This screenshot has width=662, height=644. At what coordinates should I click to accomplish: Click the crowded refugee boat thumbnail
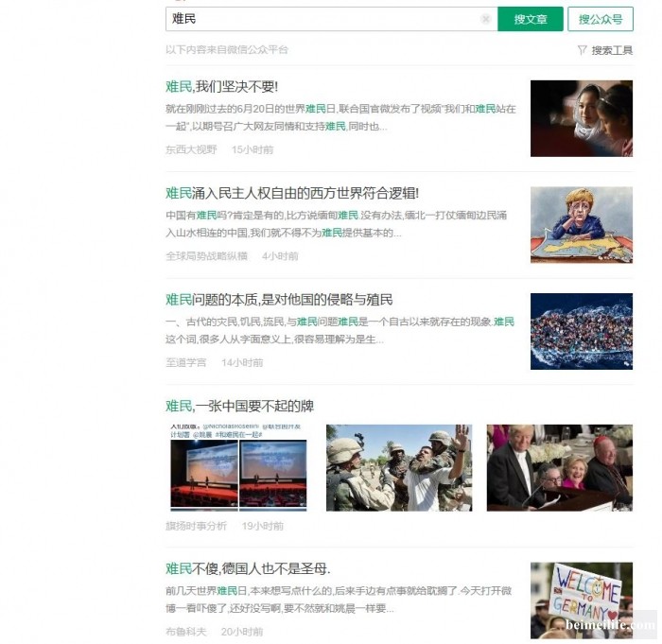[x=581, y=331]
